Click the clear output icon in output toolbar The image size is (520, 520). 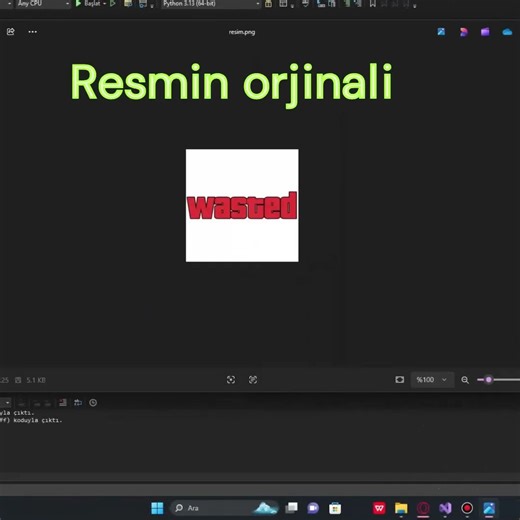63,403
